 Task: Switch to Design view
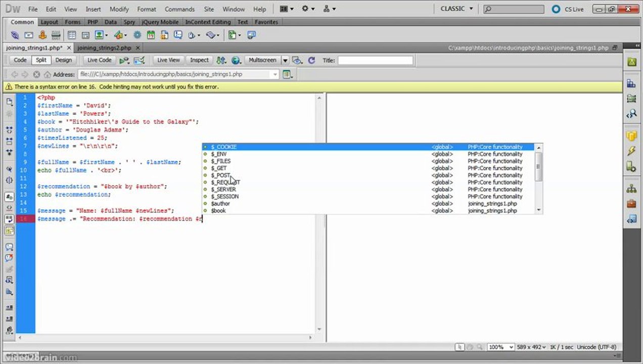(64, 60)
